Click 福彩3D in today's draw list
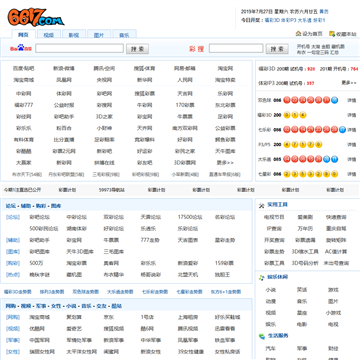Image resolution: width=360 pixels, height=360 pixels. pos(272,20)
